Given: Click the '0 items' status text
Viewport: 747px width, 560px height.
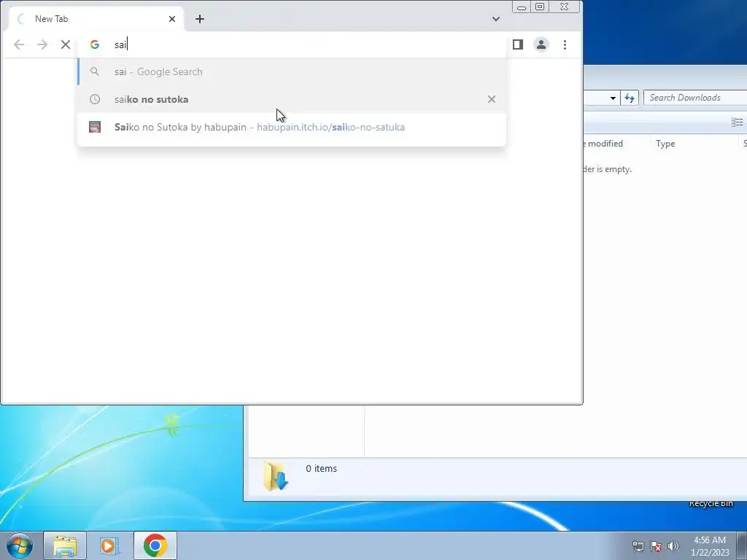Looking at the screenshot, I should click(321, 469).
